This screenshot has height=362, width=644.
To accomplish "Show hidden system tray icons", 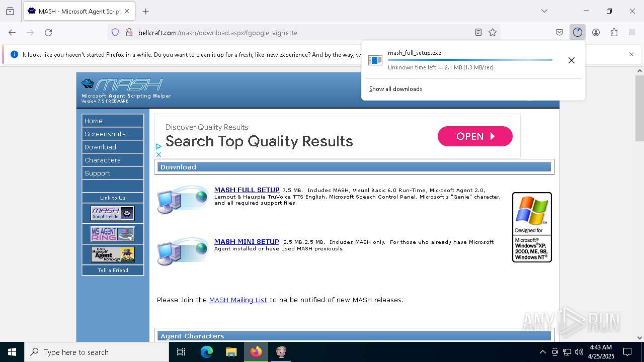I will pos(542,352).
